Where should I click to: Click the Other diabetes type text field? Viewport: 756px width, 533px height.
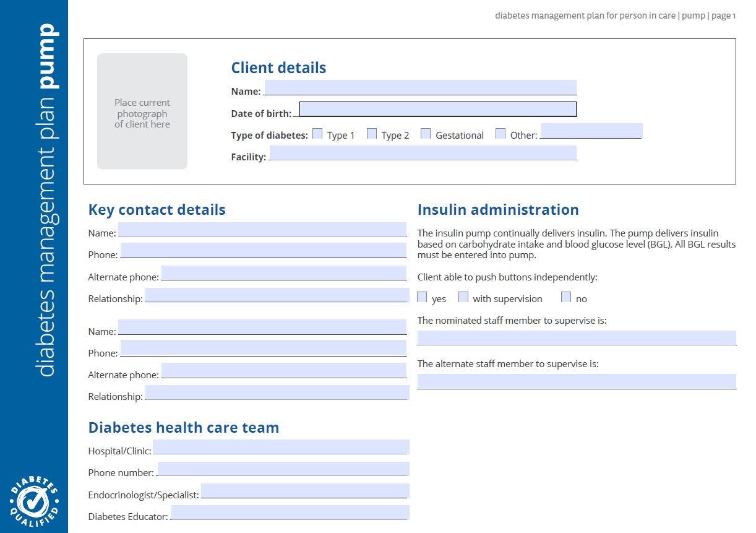coord(591,131)
